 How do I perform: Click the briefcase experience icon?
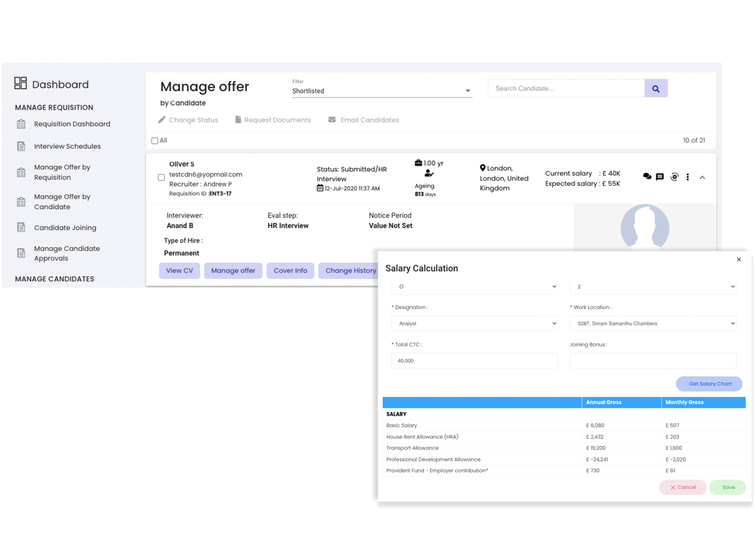tap(418, 163)
